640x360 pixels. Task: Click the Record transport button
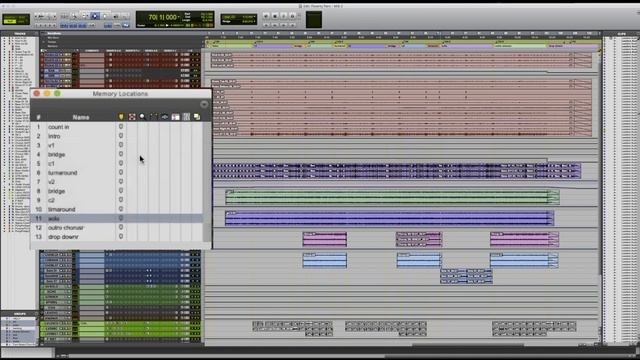292,16
